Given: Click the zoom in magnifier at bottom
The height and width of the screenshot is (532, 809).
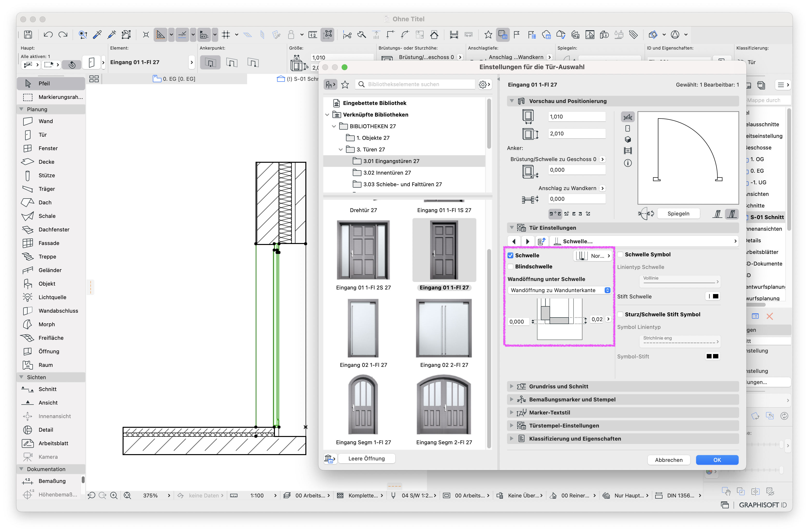Looking at the screenshot, I should [x=114, y=496].
